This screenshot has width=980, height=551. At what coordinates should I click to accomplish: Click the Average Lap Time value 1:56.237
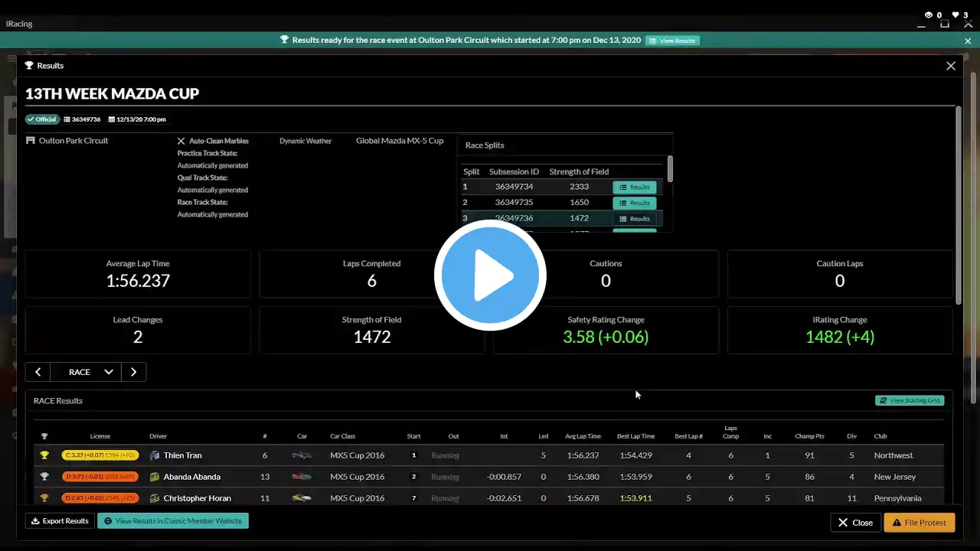tap(138, 281)
